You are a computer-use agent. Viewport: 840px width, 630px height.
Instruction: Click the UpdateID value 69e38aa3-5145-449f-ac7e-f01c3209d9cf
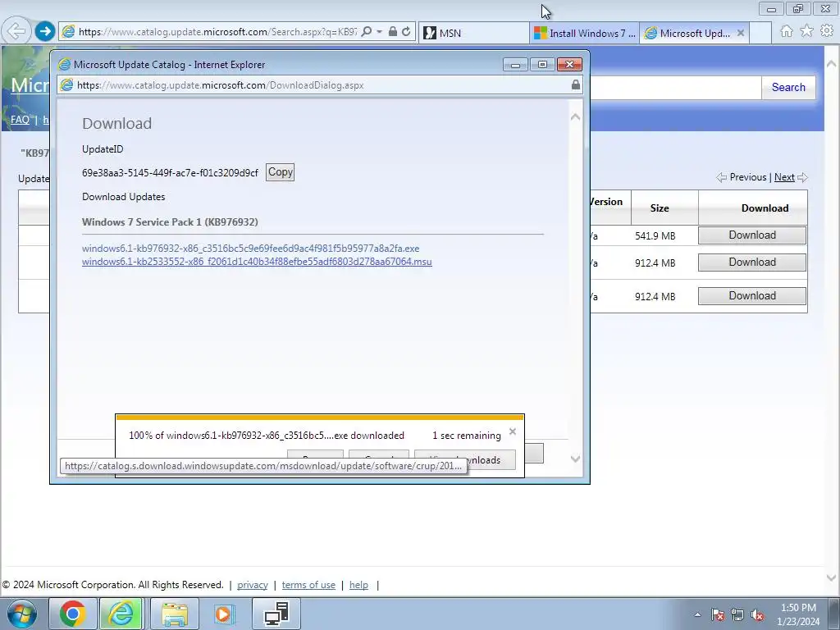[170, 173]
